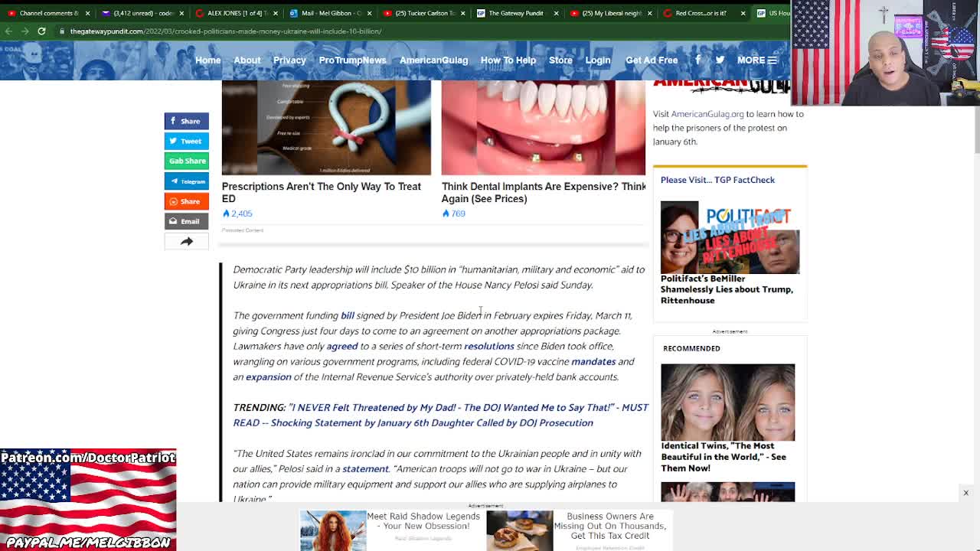The image size is (980, 551).
Task: Click the Identical Twins recommended image
Action: [727, 403]
